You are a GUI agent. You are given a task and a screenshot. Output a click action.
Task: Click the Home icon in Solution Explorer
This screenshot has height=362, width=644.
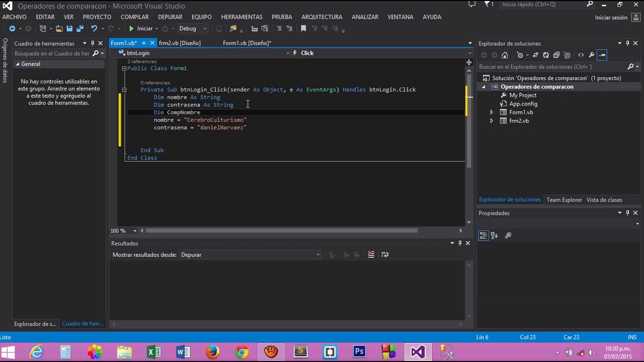click(x=505, y=55)
